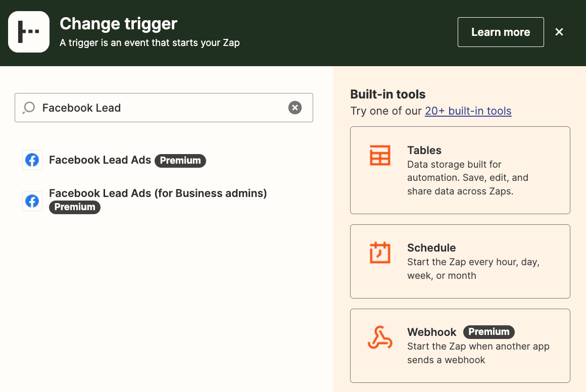Close the Change trigger dialog
The image size is (586, 392).
(x=559, y=32)
